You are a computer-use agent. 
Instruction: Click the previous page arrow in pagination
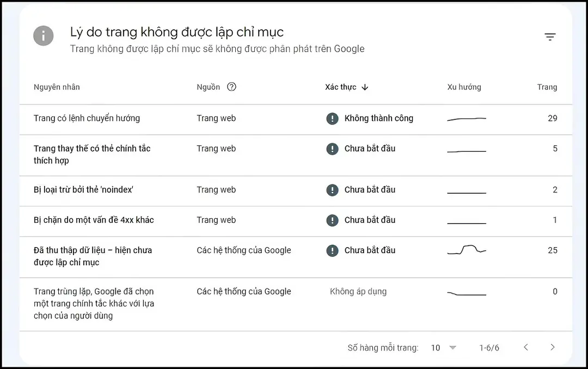pos(526,347)
